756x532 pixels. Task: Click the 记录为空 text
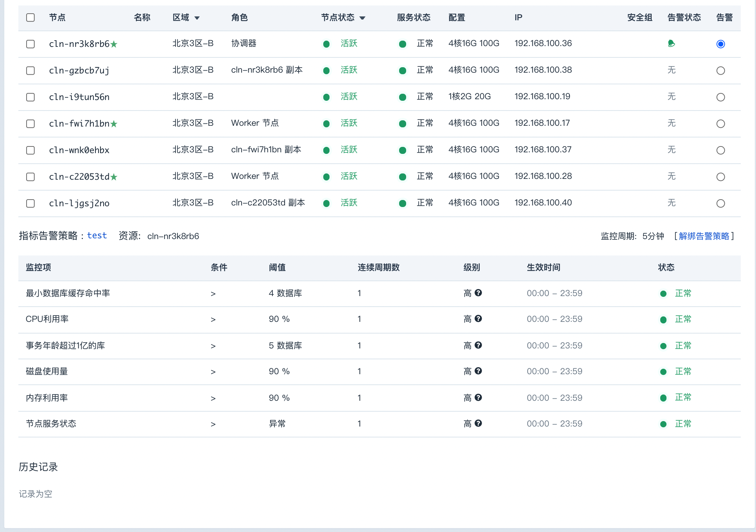pos(36,494)
